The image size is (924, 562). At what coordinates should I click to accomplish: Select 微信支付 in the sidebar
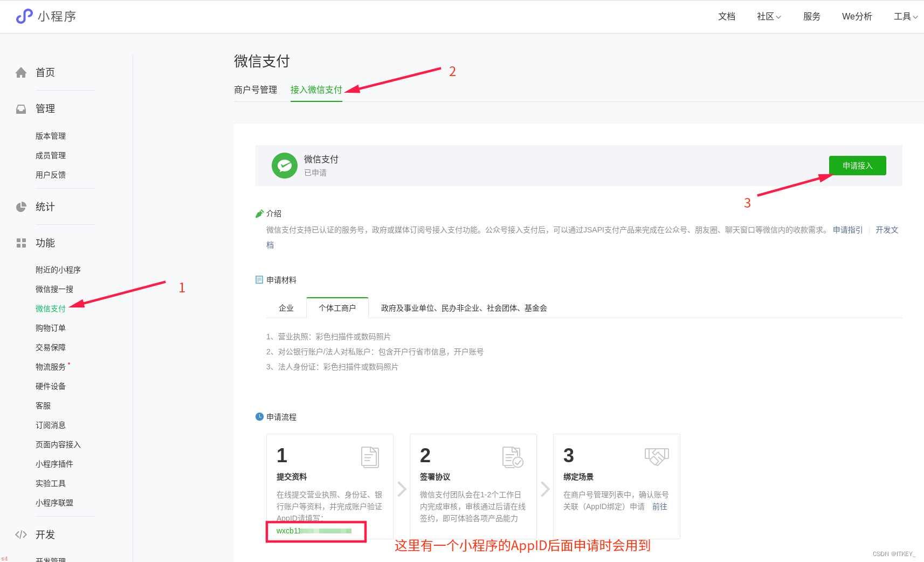click(x=51, y=309)
